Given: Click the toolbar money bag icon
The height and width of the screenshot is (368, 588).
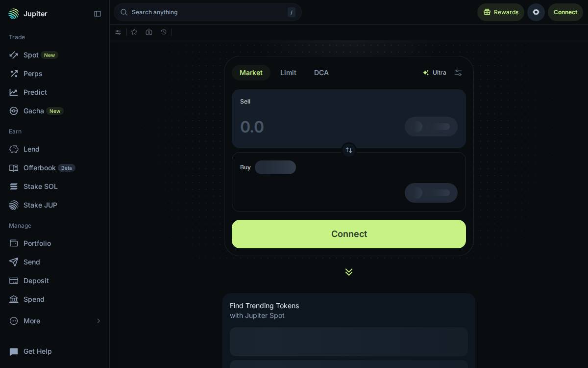Looking at the screenshot, I should [x=149, y=32].
